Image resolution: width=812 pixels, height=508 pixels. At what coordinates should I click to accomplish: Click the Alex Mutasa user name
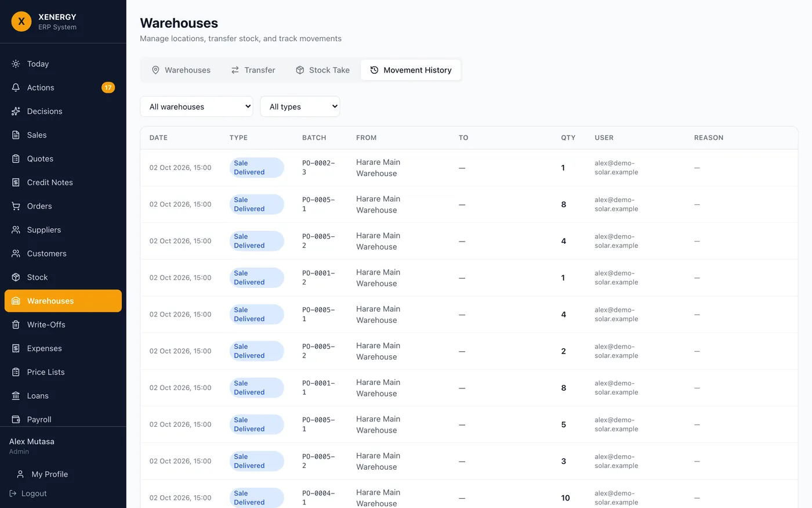32,441
